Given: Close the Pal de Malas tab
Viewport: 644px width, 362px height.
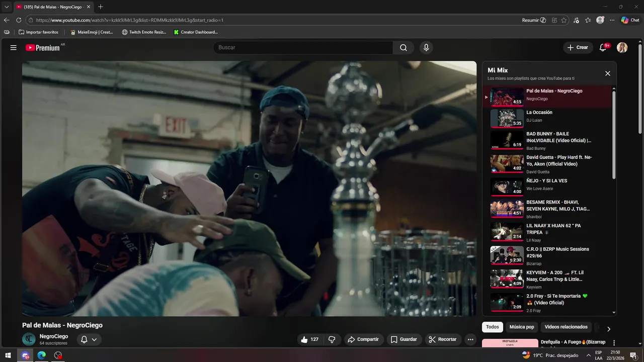Looking at the screenshot, I should pyautogui.click(x=89, y=7).
